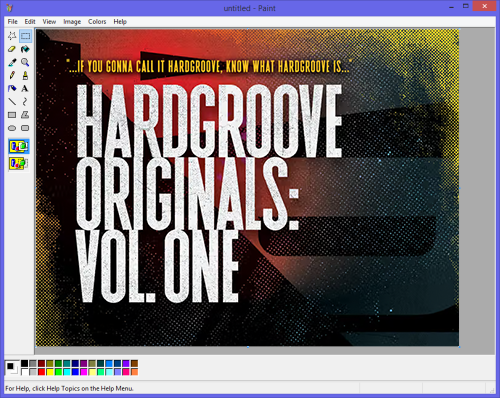Select the cyan color swatch
500x398 pixels.
pyautogui.click(x=67, y=372)
